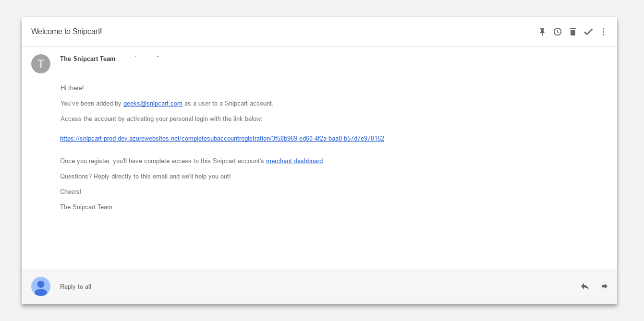Click the 'Hi there!' greeting line
The image size is (644, 321).
coord(72,88)
